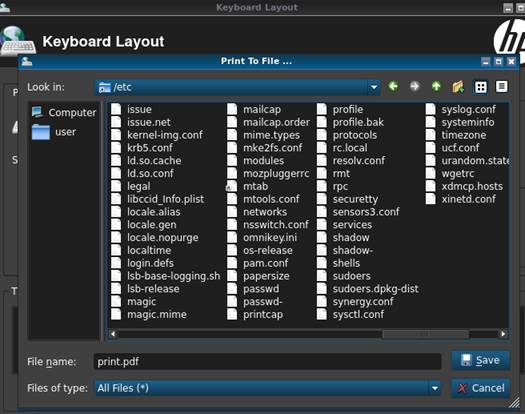
Task: Select the resolv.conf file entry
Action: pos(351,160)
